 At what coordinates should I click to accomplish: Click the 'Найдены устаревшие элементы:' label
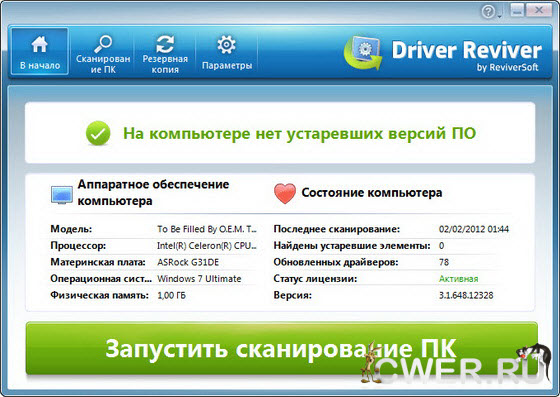point(352,246)
